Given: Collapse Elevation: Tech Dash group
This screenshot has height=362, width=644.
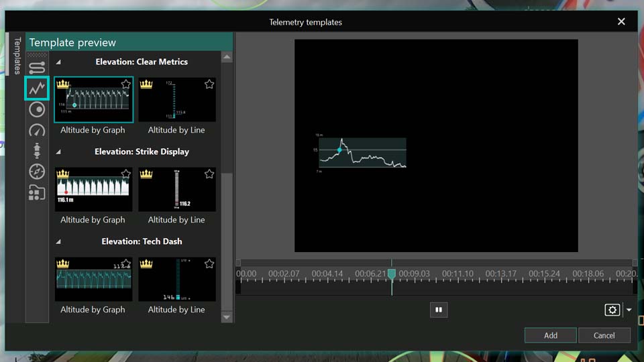Looking at the screenshot, I should coord(58,242).
